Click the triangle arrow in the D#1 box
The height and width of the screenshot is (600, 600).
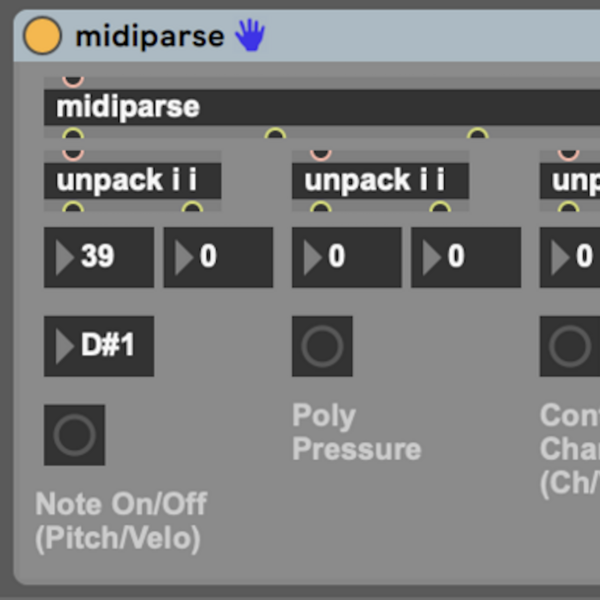pos(65,346)
